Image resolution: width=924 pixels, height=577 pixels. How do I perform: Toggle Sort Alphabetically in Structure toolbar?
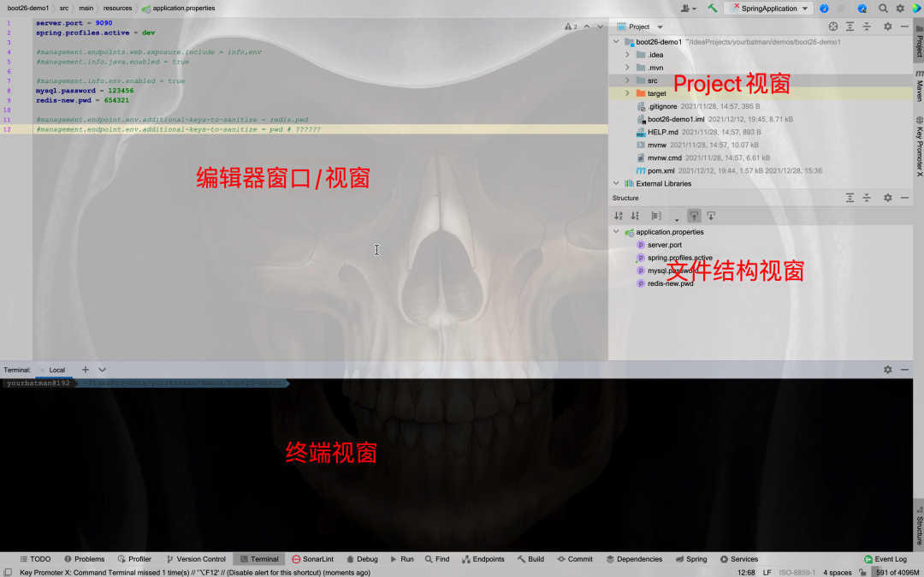619,217
